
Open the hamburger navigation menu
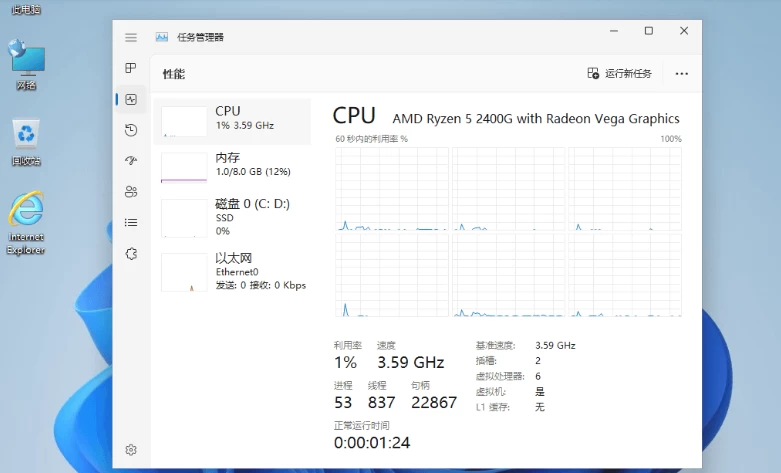point(130,37)
